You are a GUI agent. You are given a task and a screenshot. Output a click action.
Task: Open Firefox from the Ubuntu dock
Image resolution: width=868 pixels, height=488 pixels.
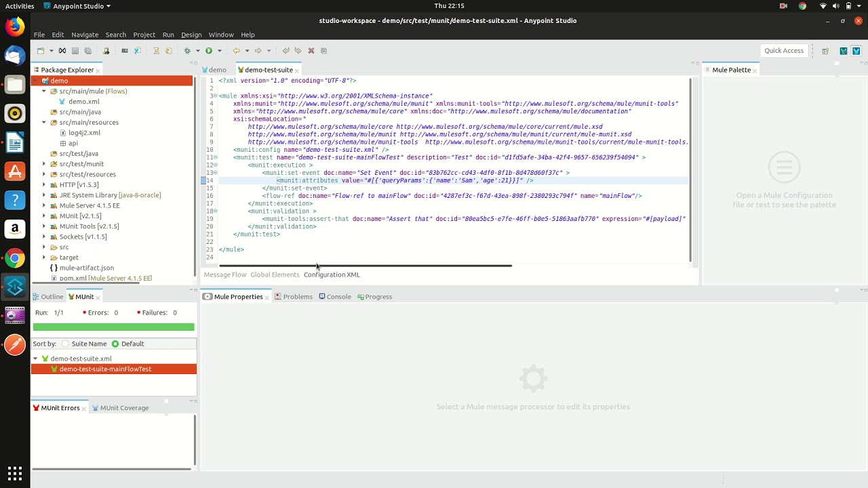15,26
